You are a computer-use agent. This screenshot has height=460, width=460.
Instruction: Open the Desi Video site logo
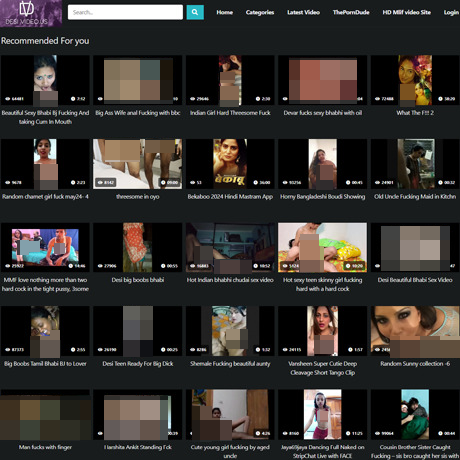click(x=31, y=13)
